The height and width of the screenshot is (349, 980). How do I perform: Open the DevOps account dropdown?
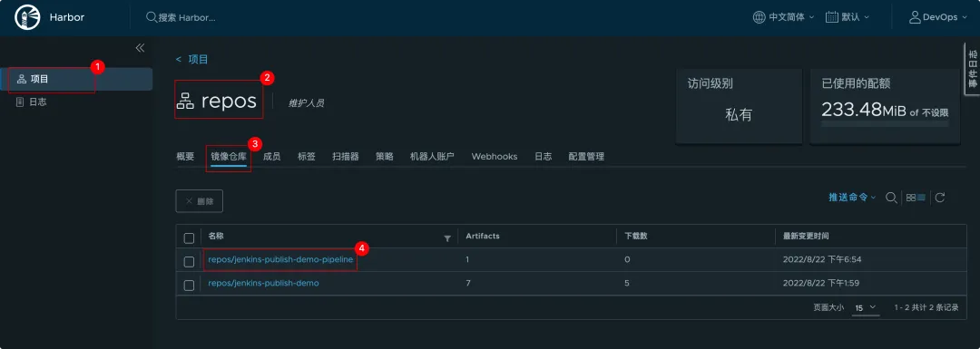(x=938, y=17)
